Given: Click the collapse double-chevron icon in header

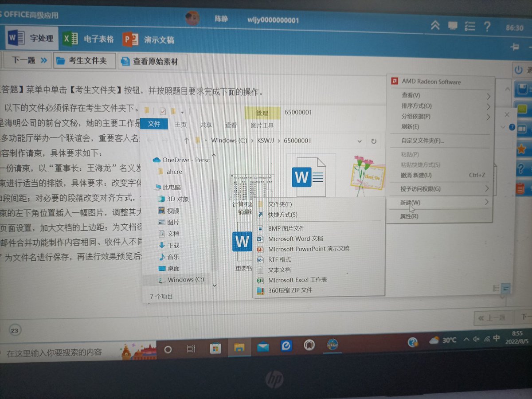Looking at the screenshot, I should pyautogui.click(x=435, y=26).
